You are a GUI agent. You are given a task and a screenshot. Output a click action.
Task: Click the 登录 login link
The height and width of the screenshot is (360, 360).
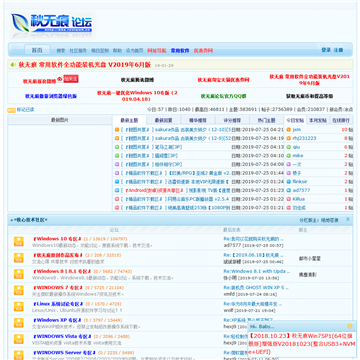click(326, 50)
